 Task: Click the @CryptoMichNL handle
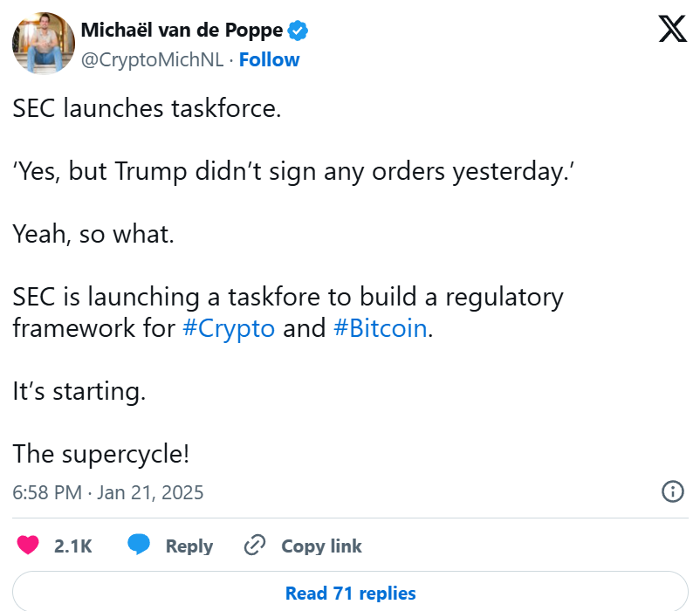[152, 60]
